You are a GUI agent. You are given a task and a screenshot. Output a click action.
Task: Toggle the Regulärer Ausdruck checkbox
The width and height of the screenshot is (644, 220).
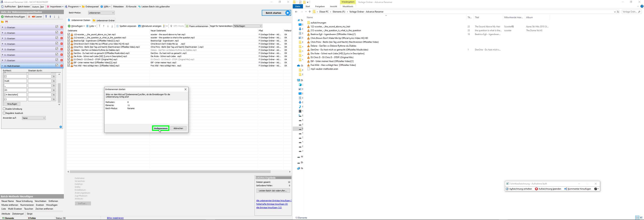coord(4,113)
